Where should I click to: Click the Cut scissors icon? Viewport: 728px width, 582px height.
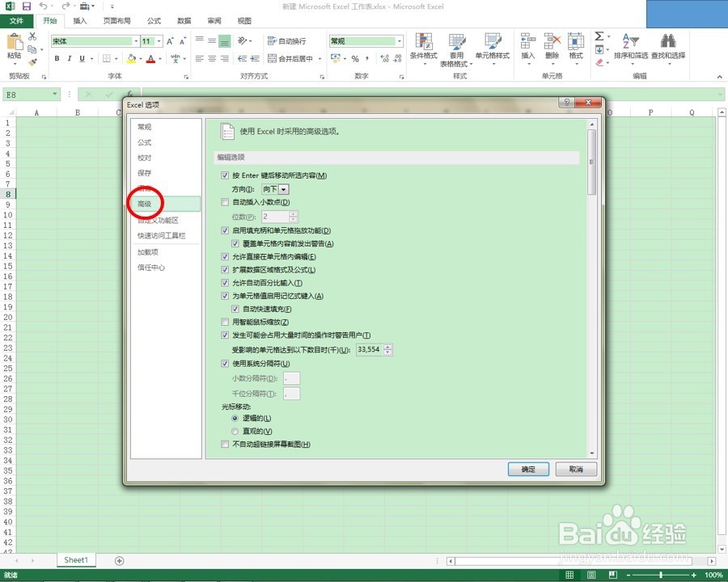point(32,36)
